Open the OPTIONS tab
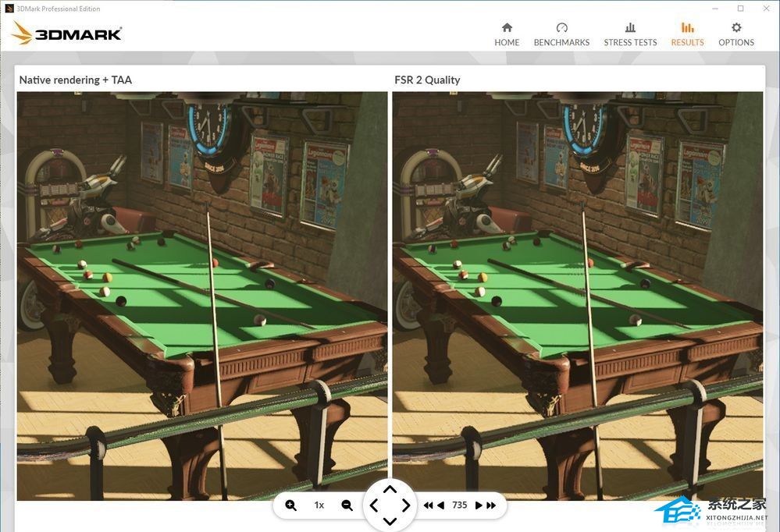The image size is (780, 532). click(x=736, y=34)
